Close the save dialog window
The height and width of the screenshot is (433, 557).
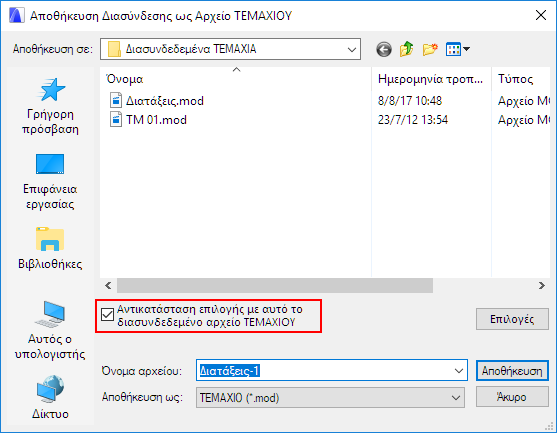[541, 15]
